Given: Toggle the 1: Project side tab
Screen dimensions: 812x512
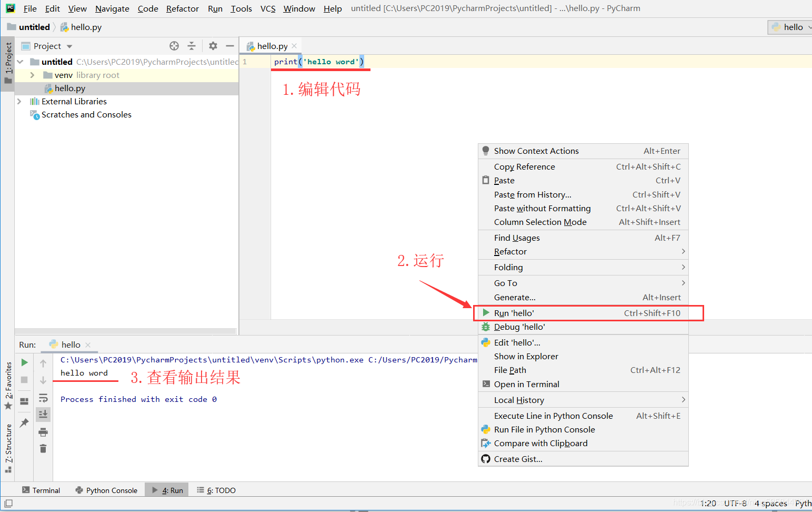Looking at the screenshot, I should 8,63.
